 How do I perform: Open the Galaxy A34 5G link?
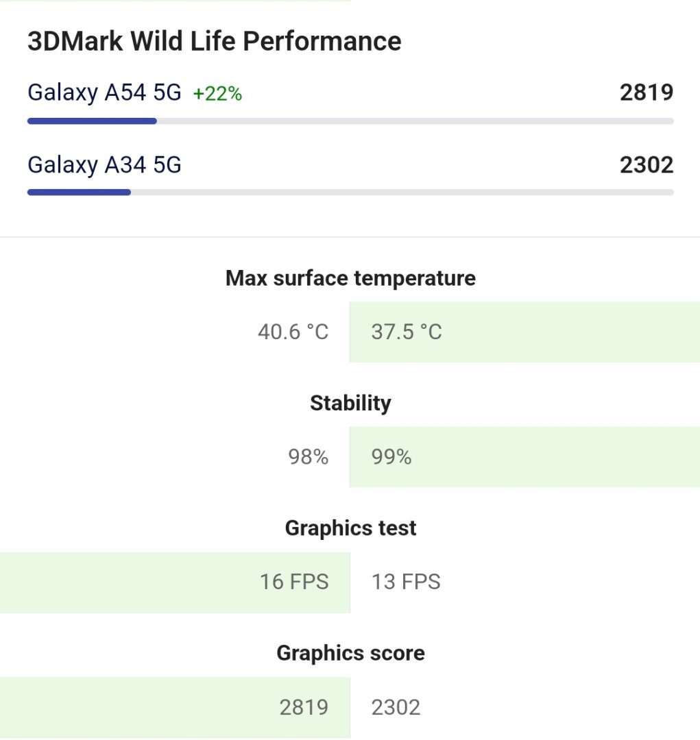[x=104, y=165]
